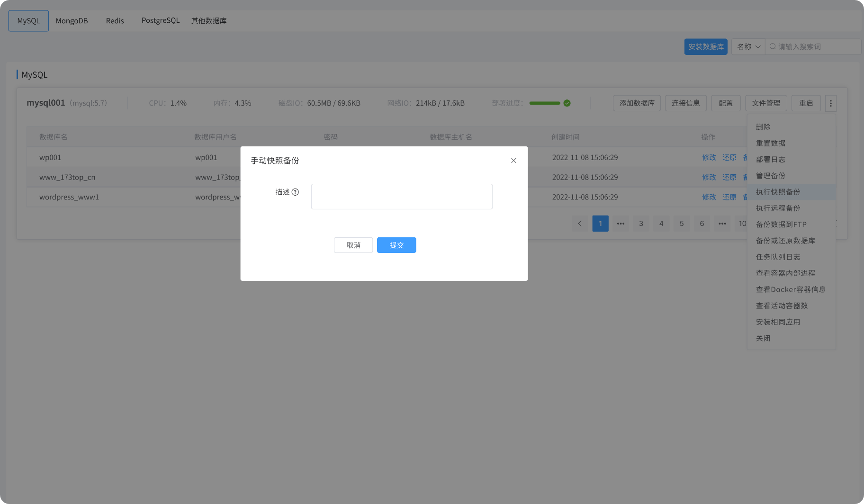Open the three-dot more actions menu
The height and width of the screenshot is (504, 864).
click(830, 103)
